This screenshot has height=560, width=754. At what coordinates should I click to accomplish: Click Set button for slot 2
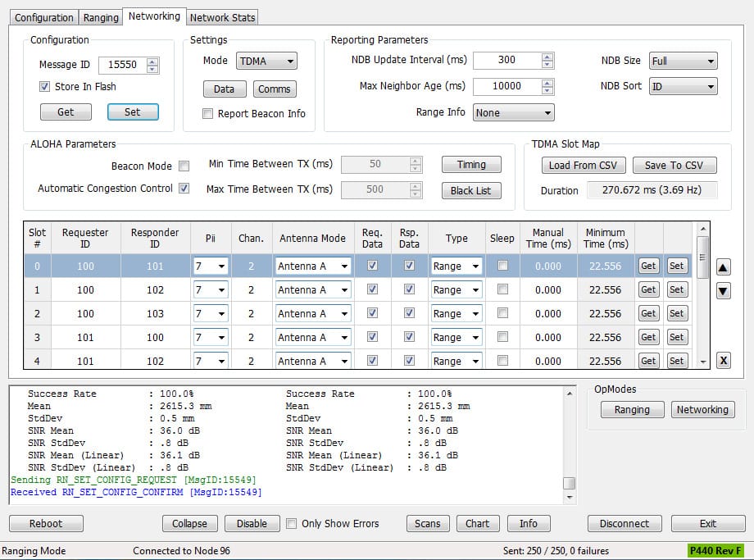point(676,313)
